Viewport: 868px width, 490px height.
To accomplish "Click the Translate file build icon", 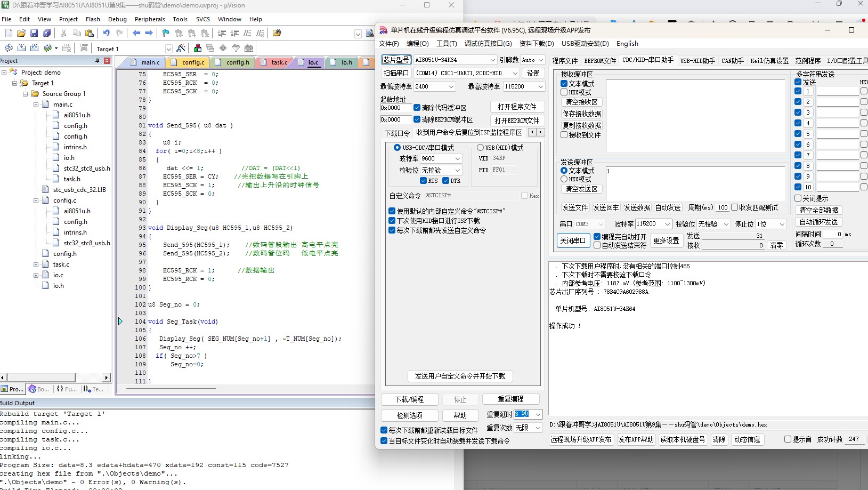I will click(9, 48).
